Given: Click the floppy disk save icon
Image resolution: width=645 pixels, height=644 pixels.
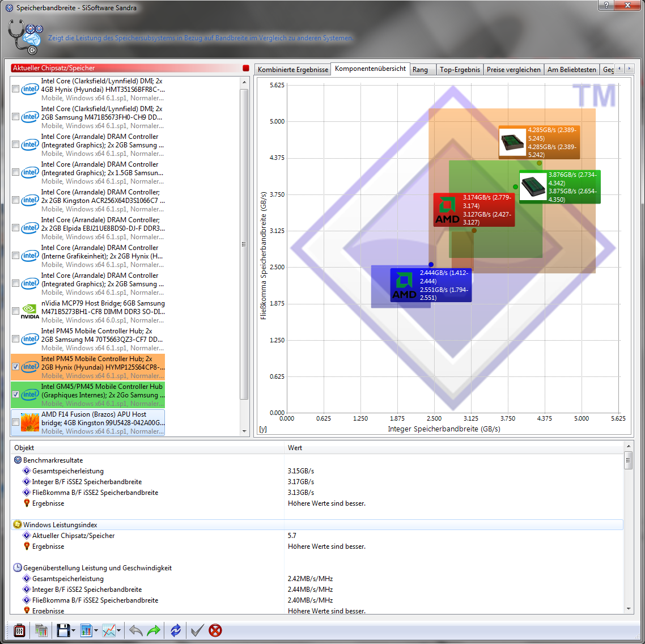Looking at the screenshot, I should point(63,630).
